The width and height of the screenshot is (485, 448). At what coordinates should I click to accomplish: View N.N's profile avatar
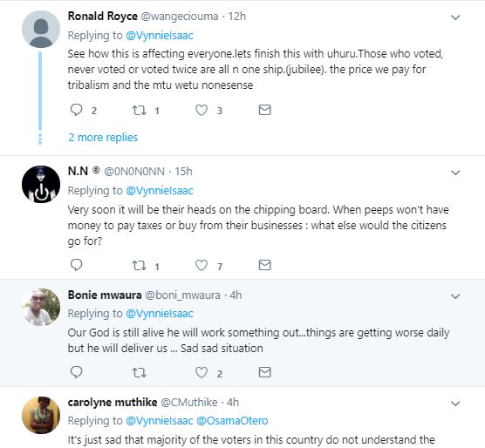click(41, 185)
